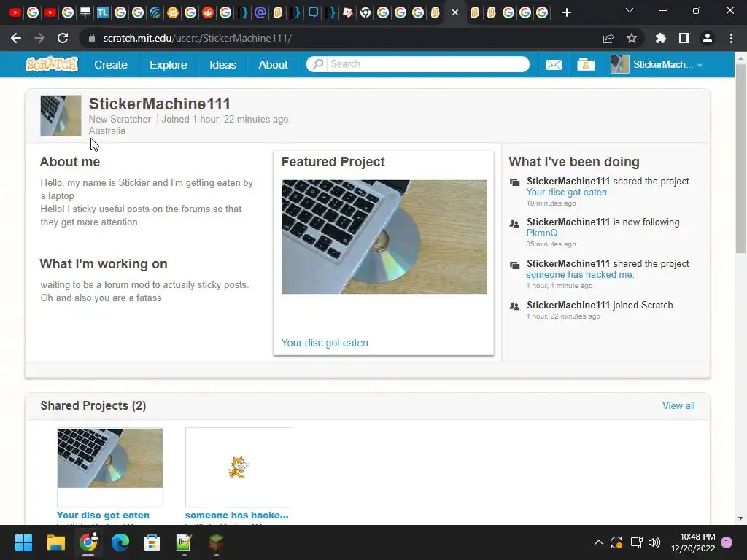Open the taskbar clock and date
This screenshot has width=747, height=560.
(x=693, y=542)
